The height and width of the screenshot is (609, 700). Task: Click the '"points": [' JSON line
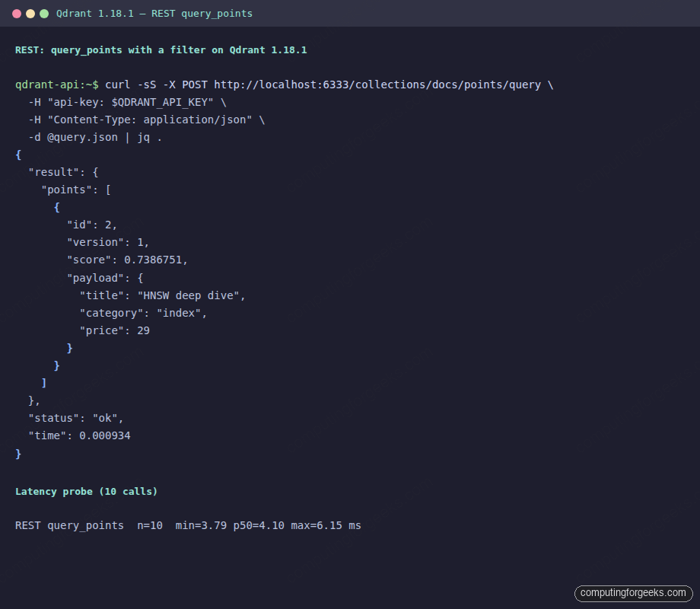[x=76, y=190]
